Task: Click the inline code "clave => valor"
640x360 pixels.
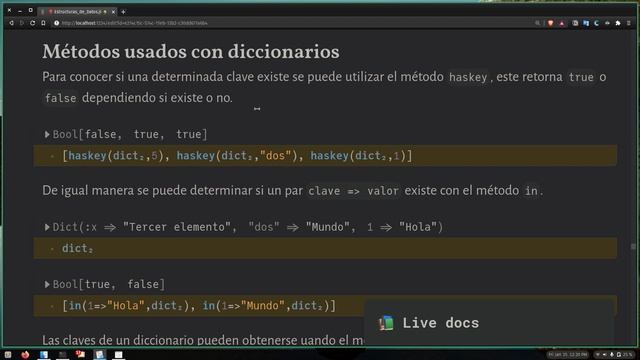Action: point(353,191)
